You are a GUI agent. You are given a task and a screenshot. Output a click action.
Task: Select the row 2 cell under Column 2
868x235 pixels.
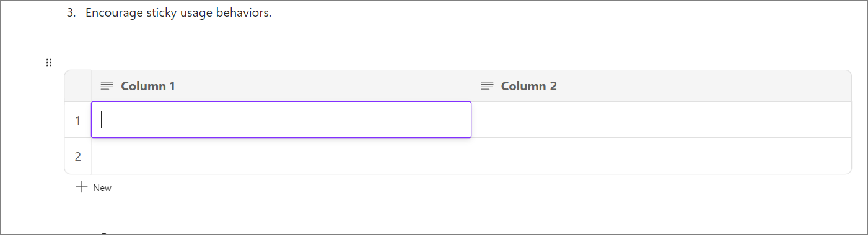(661, 156)
